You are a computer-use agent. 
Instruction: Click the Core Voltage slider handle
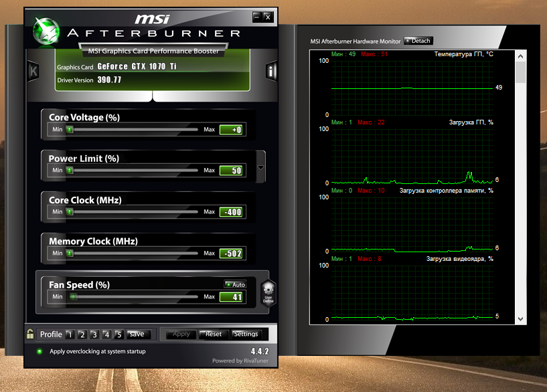[70, 130]
